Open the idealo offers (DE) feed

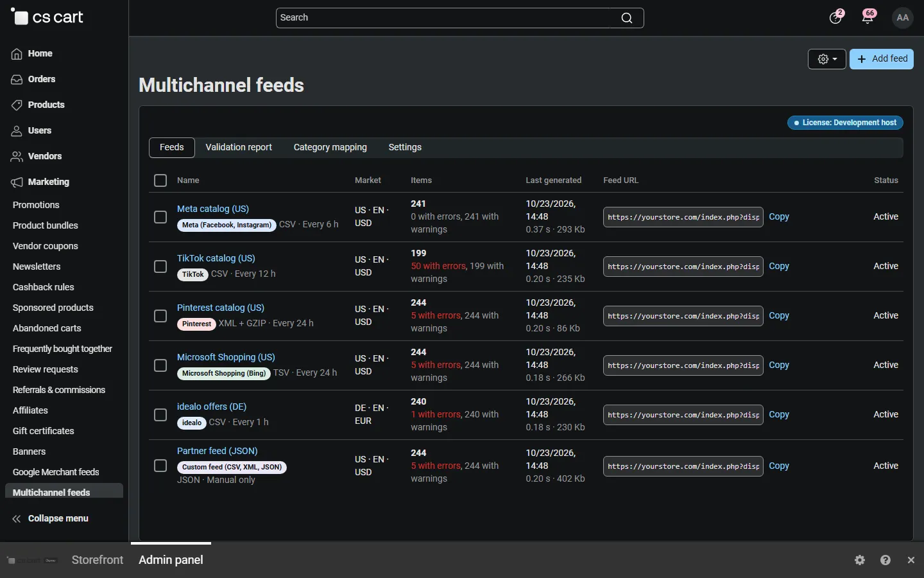click(x=212, y=407)
